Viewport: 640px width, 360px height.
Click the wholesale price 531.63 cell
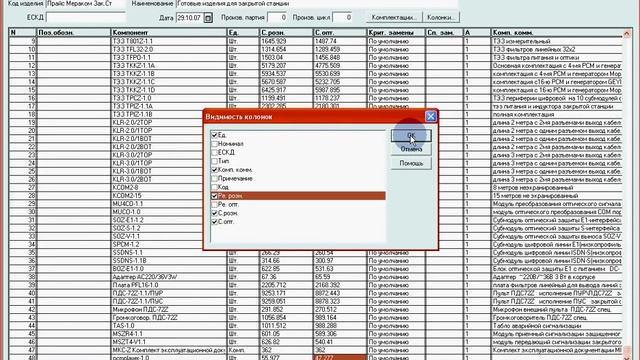pos(340,269)
